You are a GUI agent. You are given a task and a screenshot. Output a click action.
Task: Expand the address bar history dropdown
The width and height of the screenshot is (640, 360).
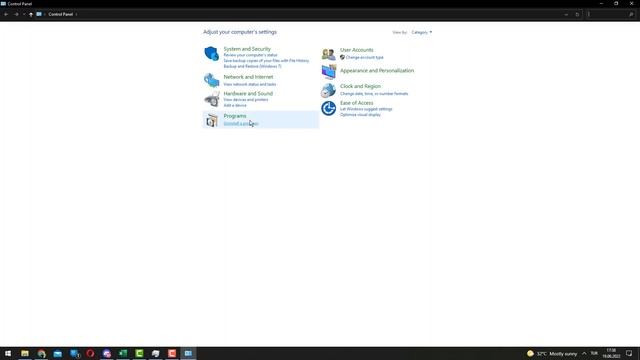pyautogui.click(x=566, y=14)
